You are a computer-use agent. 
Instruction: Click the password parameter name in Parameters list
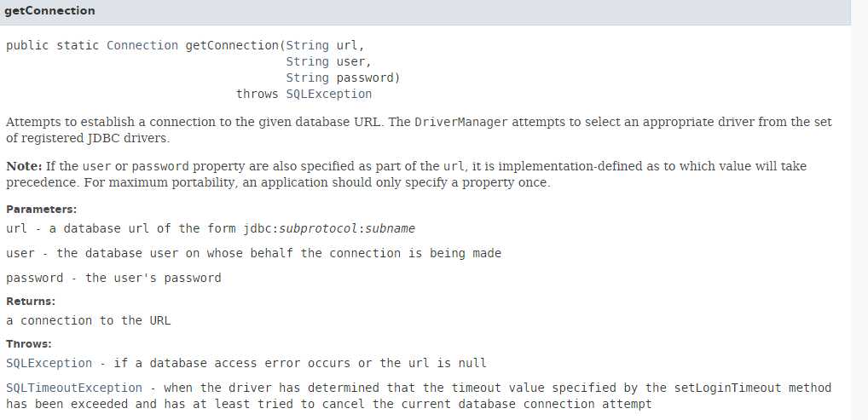click(x=34, y=278)
